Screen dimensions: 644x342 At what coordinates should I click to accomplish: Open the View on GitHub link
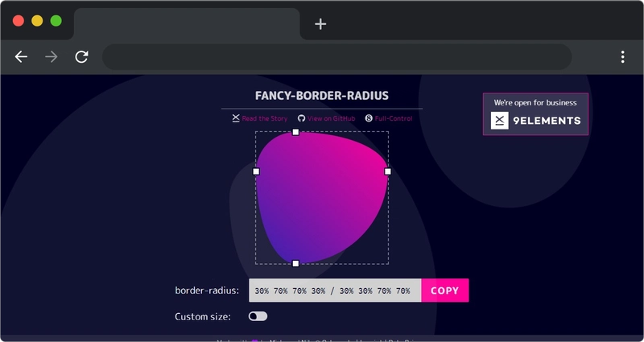coord(331,118)
